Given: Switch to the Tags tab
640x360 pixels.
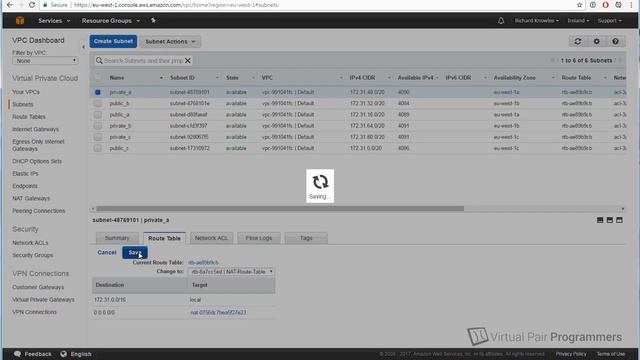Looking at the screenshot, I should point(306,238).
